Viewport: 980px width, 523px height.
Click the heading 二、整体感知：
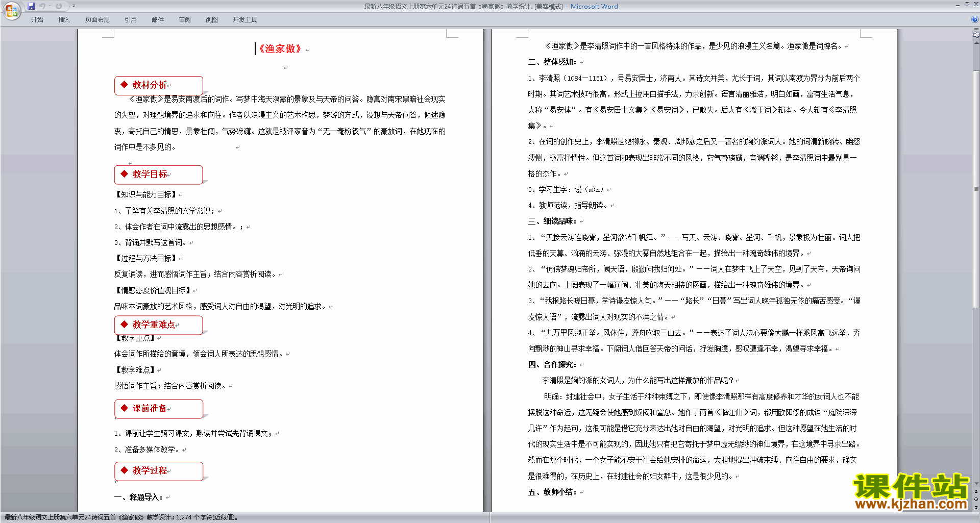553,62
